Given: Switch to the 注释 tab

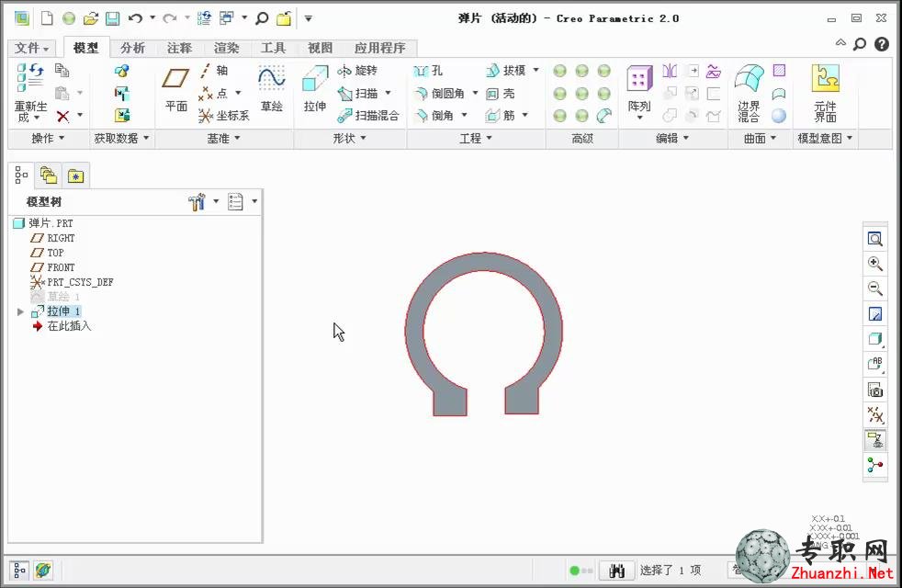Looking at the screenshot, I should tap(179, 49).
